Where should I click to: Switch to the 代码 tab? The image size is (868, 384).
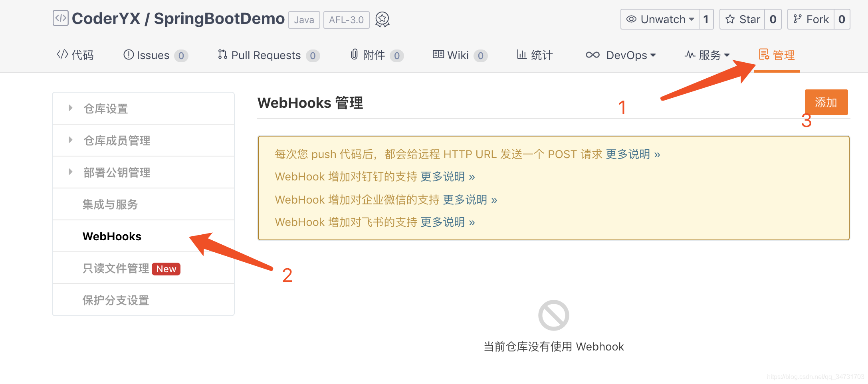75,55
